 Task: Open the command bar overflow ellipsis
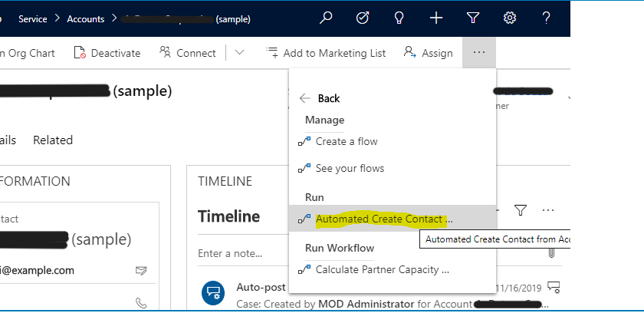(x=479, y=53)
